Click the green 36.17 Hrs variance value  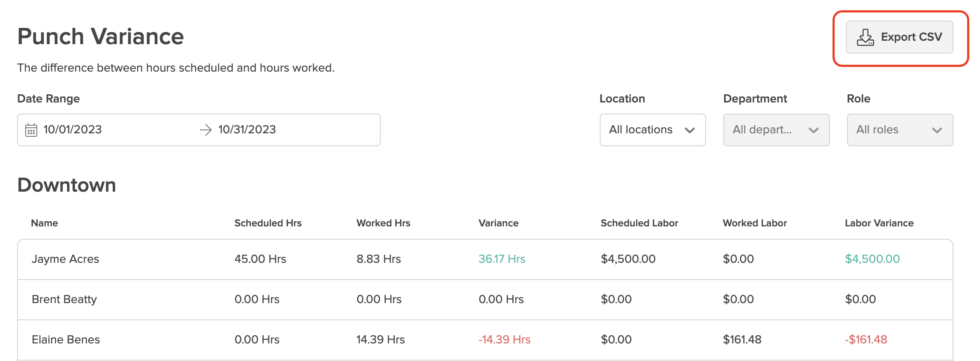point(502,259)
